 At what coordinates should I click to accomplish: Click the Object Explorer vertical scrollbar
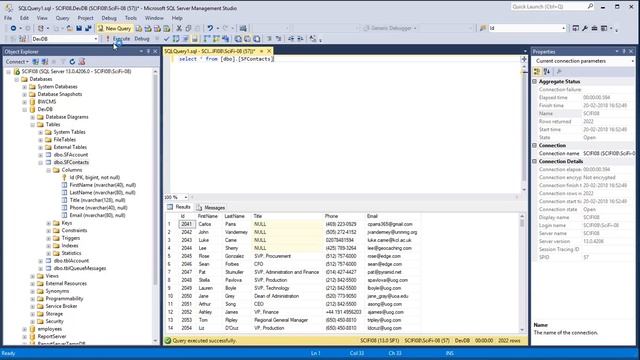point(155,206)
